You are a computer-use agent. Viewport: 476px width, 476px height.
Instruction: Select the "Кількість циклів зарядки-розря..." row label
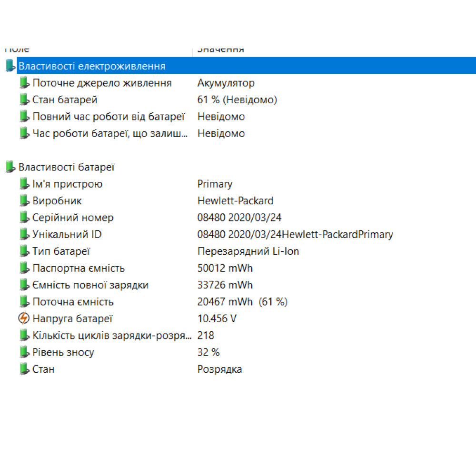coord(112,336)
